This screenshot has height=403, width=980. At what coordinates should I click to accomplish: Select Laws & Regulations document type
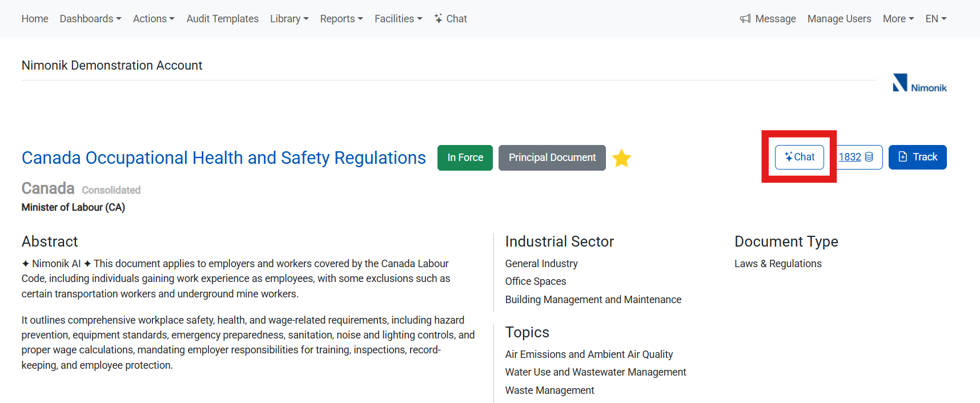click(778, 264)
